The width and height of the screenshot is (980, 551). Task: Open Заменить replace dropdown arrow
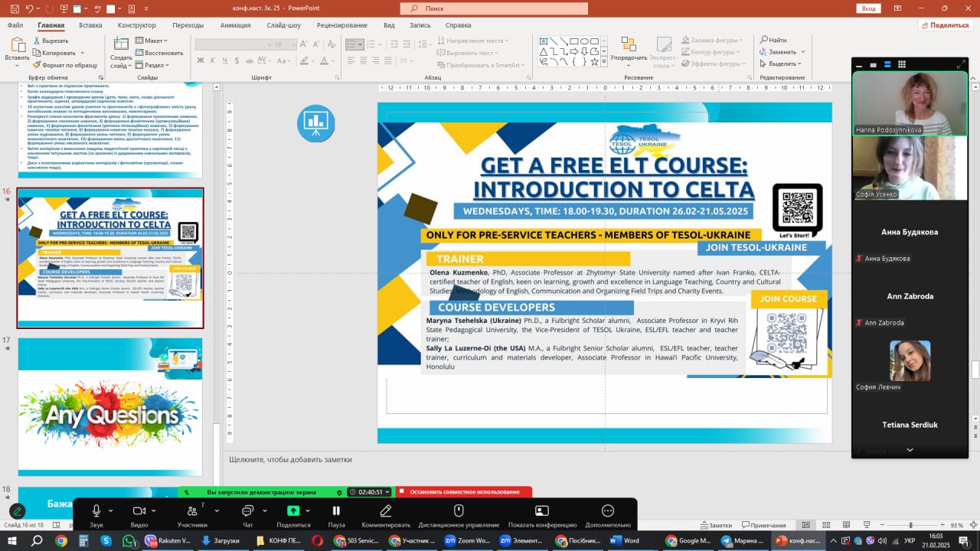point(802,52)
